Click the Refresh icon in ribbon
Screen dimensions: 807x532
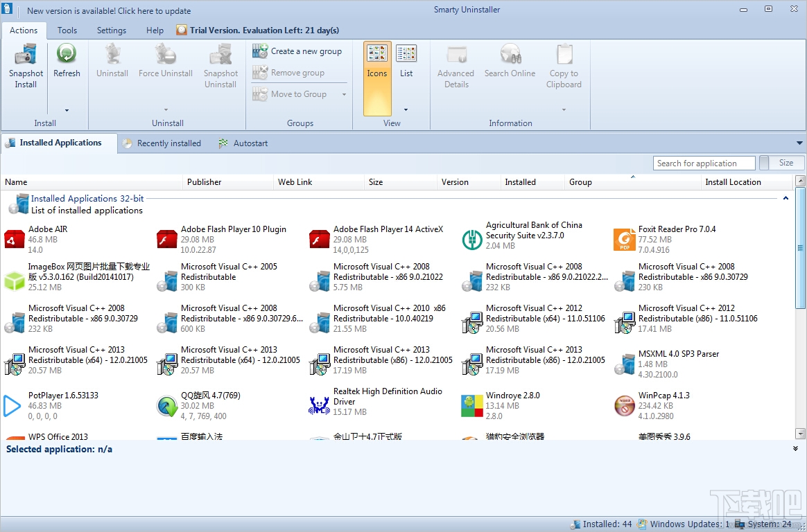(67, 53)
